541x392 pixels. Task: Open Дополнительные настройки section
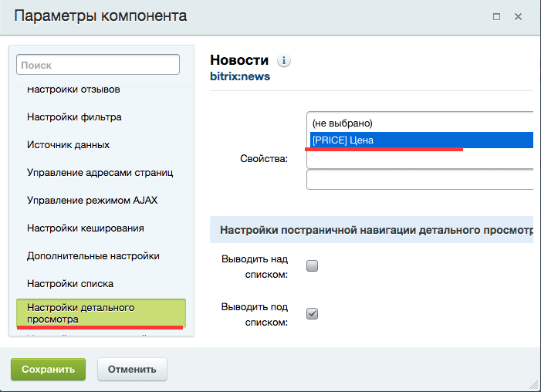point(93,256)
